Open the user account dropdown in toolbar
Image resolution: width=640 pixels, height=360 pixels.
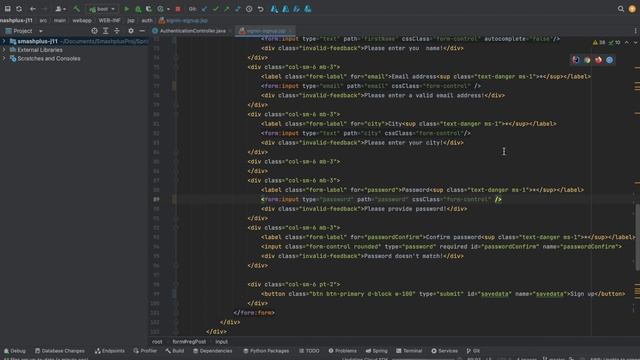click(60, 9)
